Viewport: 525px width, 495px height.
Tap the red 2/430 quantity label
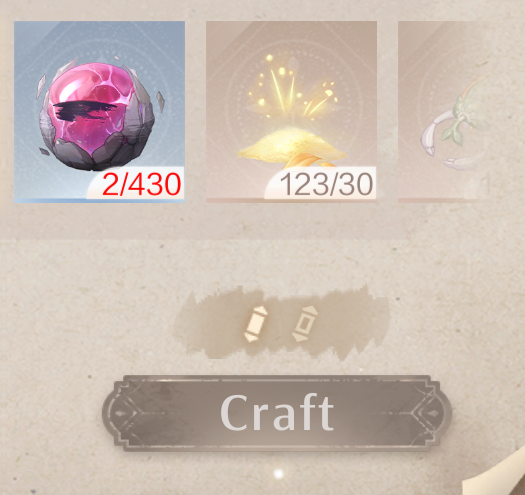[142, 184]
